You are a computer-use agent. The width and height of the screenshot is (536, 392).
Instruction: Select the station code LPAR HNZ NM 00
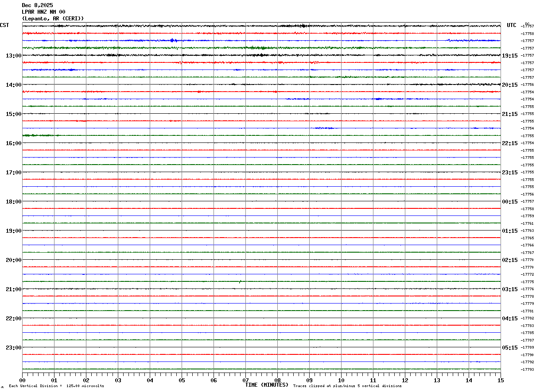pyautogui.click(x=43, y=12)
